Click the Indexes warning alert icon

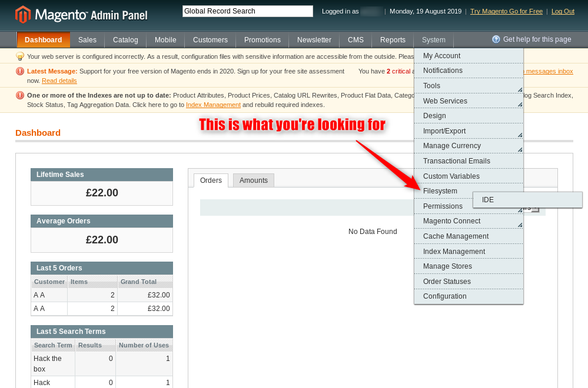point(20,95)
